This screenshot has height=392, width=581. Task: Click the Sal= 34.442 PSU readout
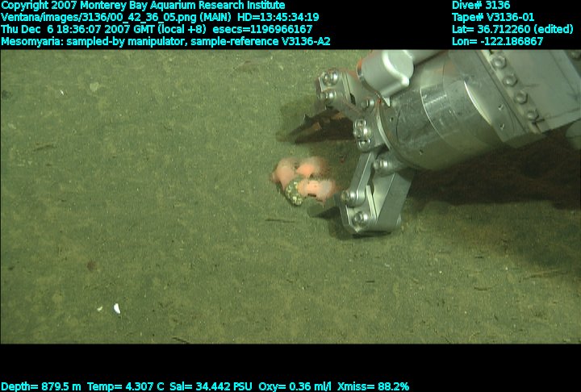coord(211,386)
